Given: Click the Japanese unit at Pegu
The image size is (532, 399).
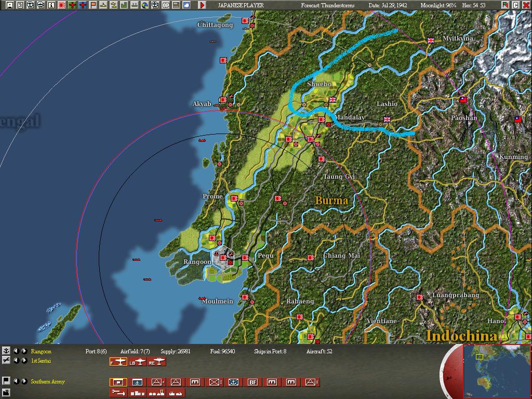Looking at the screenshot, I should point(245,258).
